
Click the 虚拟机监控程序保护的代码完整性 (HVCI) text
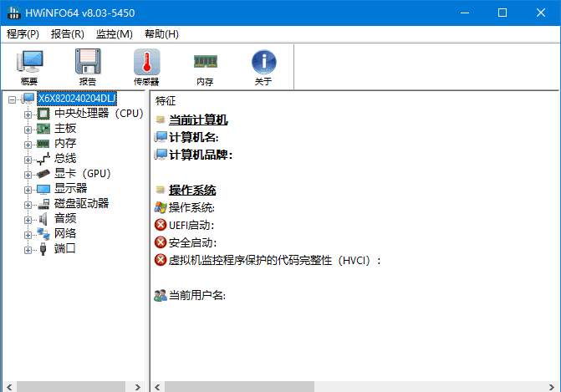pyautogui.click(x=274, y=261)
